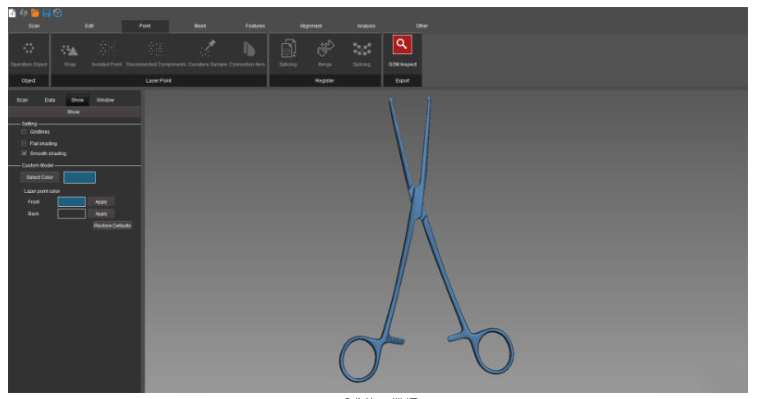This screenshot has width=758, height=399.
Task: Switch to the Point ribbon tab
Action: [x=145, y=26]
